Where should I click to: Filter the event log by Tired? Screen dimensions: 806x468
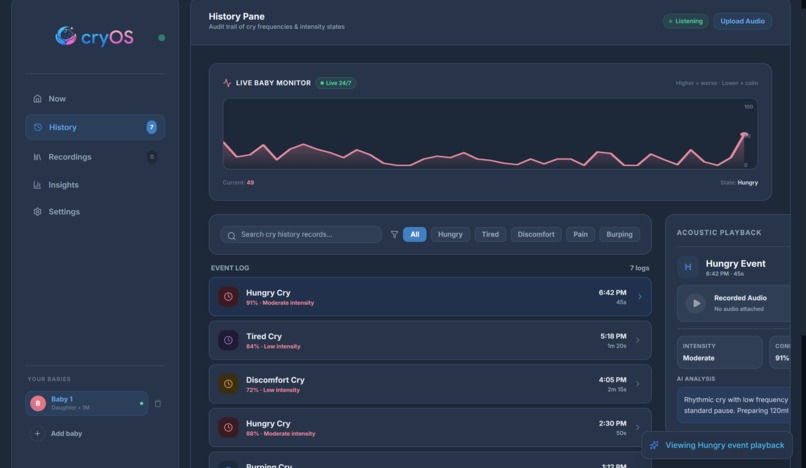point(490,235)
